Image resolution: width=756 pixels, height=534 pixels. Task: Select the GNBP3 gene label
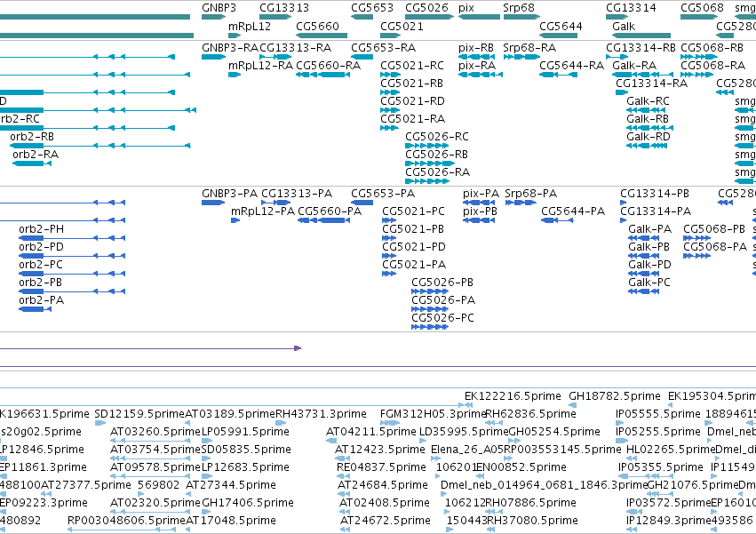coord(219,8)
